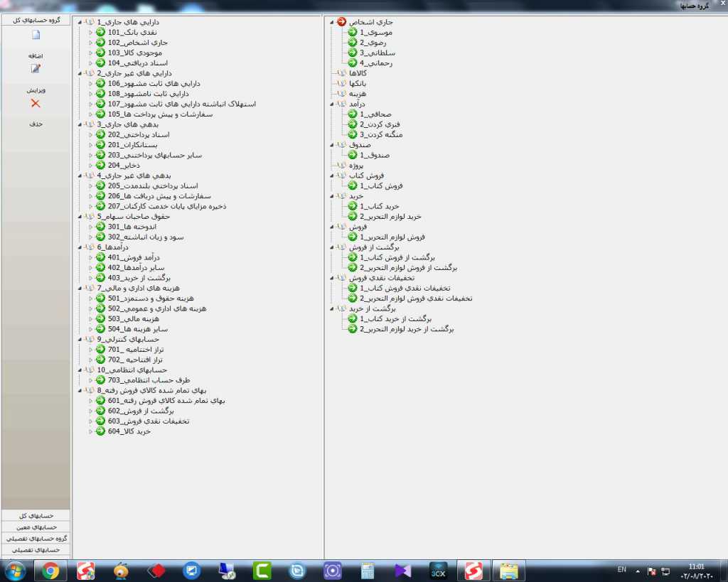This screenshot has width=728, height=582.
Task: Expand the هزينه مالي_503 node
Action: [x=90, y=319]
